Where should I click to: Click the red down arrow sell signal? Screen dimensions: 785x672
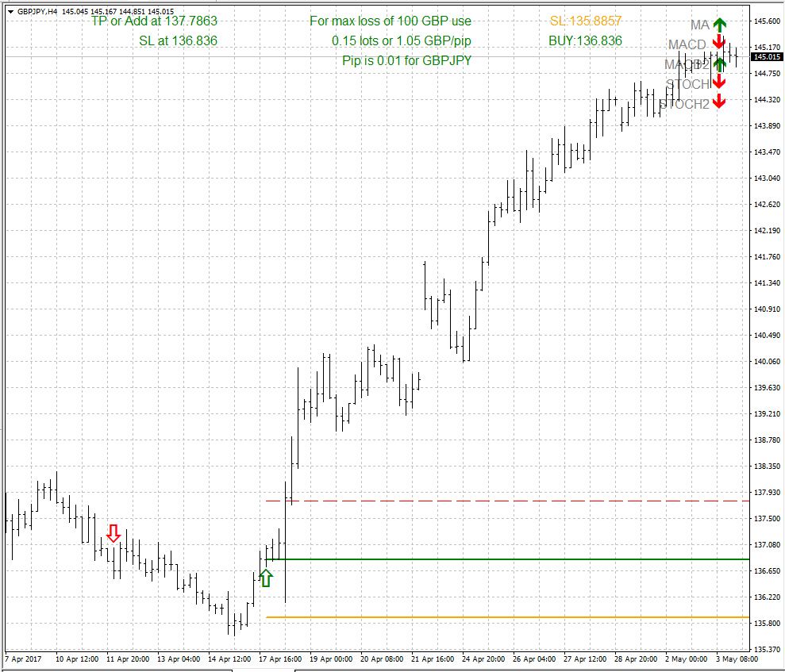pos(114,533)
